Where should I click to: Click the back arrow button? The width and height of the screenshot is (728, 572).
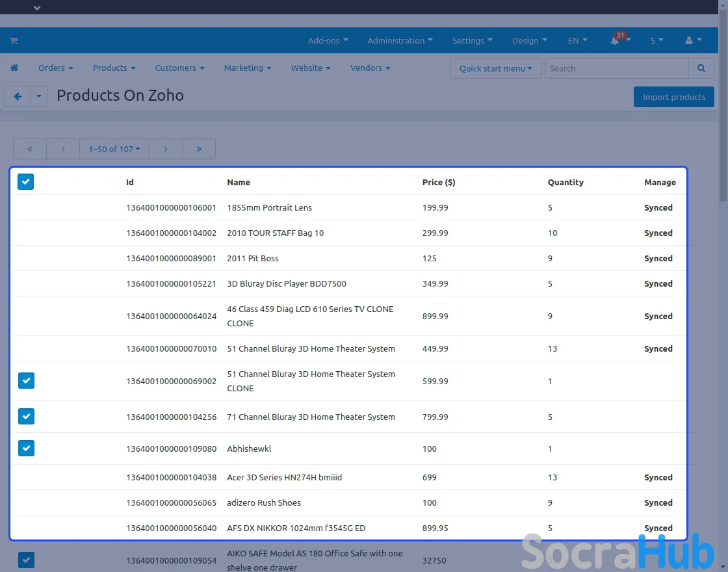click(18, 96)
